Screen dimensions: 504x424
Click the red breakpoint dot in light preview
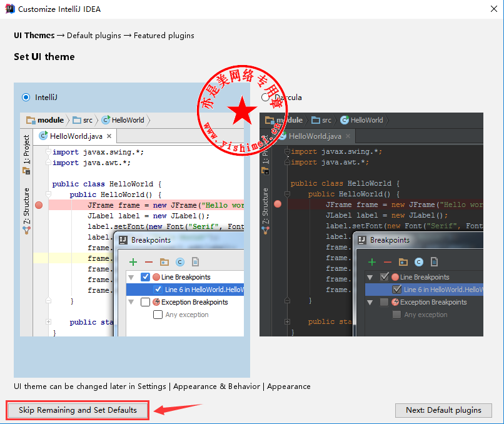(x=39, y=205)
